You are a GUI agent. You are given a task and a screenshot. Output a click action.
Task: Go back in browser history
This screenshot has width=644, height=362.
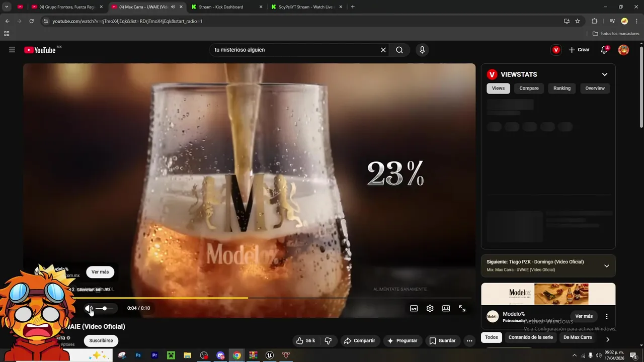[7, 21]
